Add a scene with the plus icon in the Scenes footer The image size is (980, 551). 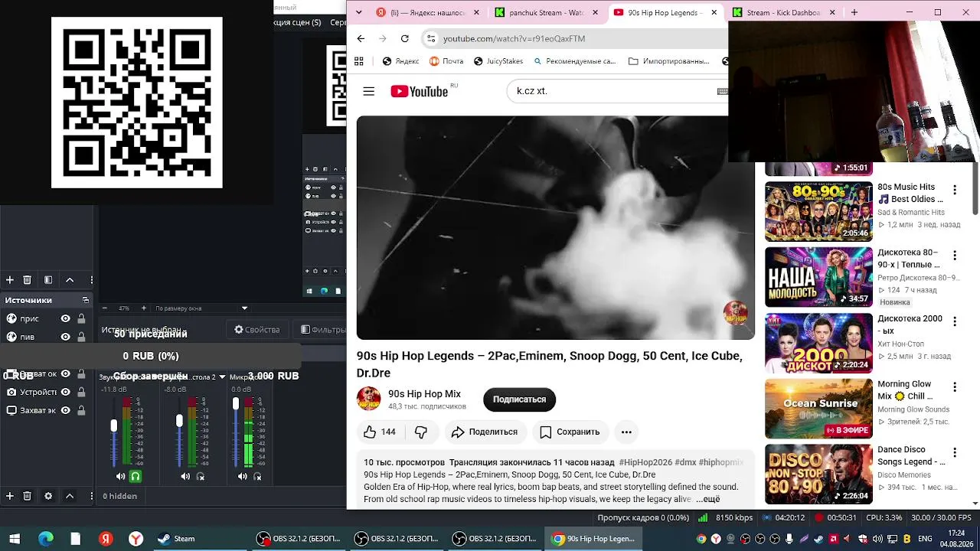[x=10, y=280]
